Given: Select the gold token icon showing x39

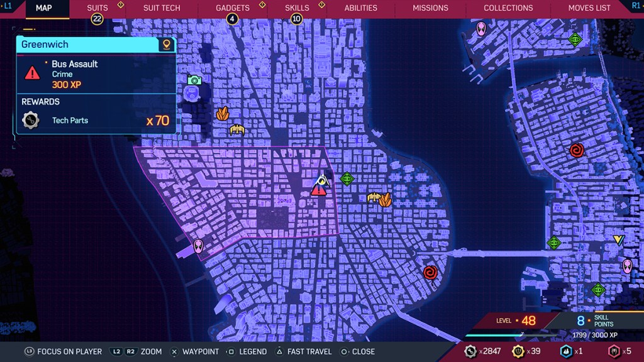Looking at the screenshot, I should [518, 351].
